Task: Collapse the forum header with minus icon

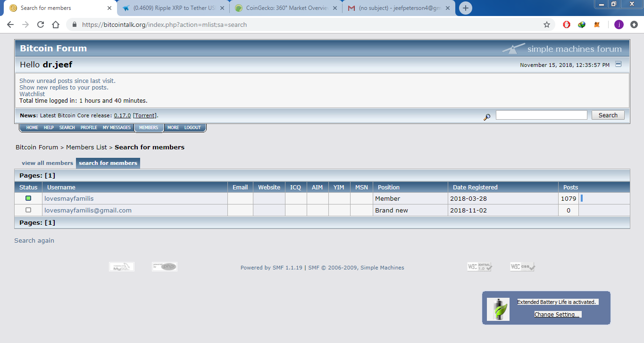Action: click(619, 64)
